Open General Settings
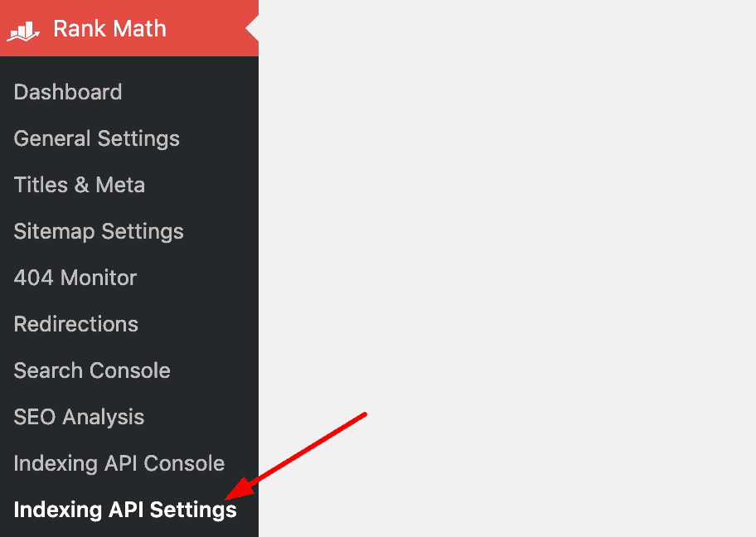Screen dimensions: 756x537 click(x=96, y=138)
